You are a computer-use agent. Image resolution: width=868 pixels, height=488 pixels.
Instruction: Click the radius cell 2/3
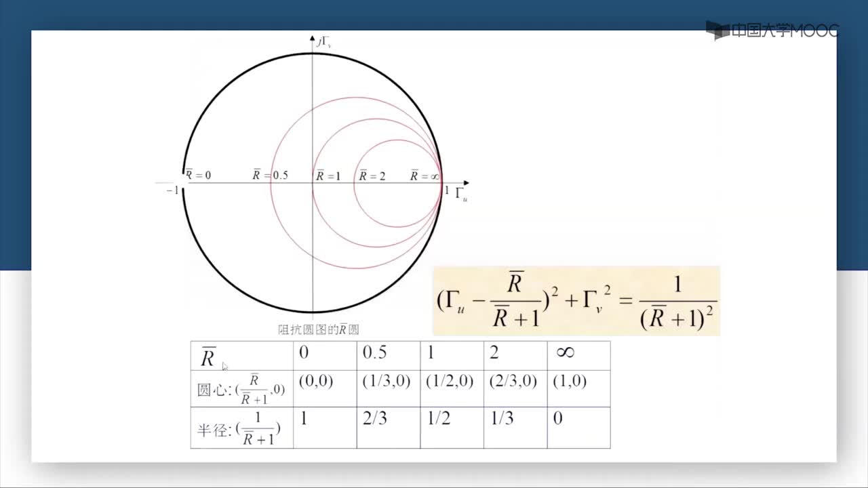coord(389,428)
